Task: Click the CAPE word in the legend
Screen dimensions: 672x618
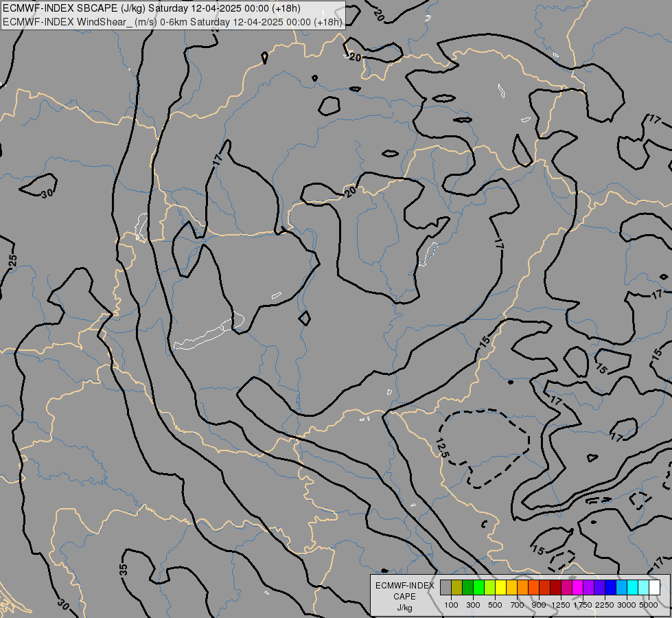Action: [x=404, y=597]
